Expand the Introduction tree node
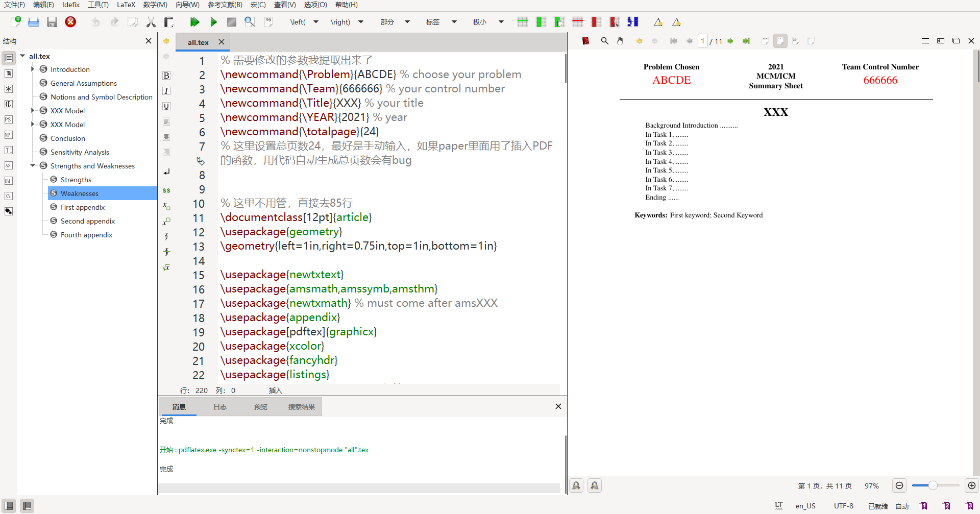The image size is (980, 514). (x=33, y=69)
